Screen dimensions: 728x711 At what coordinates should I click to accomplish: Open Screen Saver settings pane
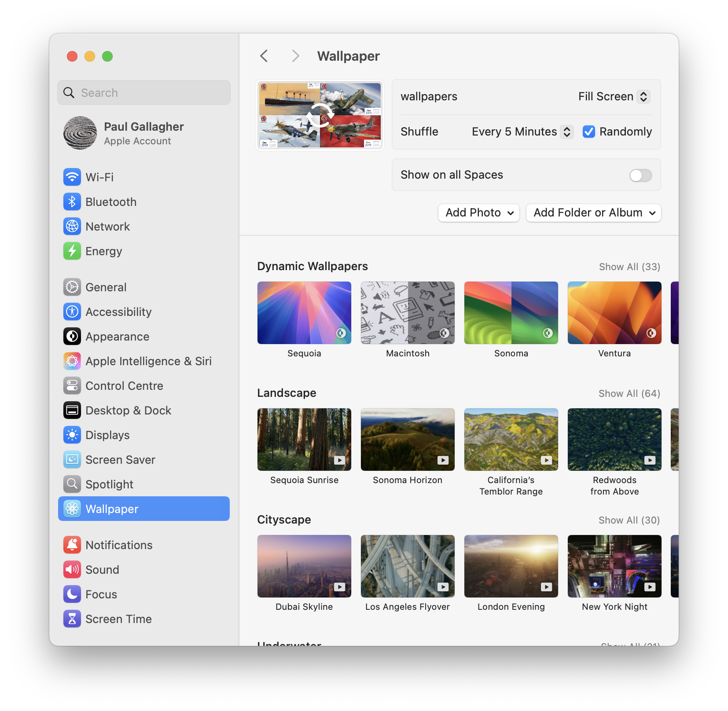coord(144,459)
